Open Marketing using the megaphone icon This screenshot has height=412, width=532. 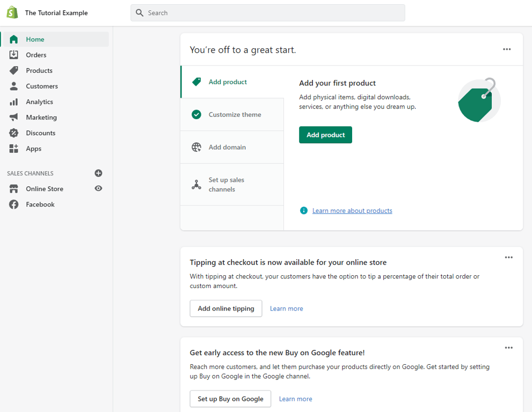pos(14,117)
